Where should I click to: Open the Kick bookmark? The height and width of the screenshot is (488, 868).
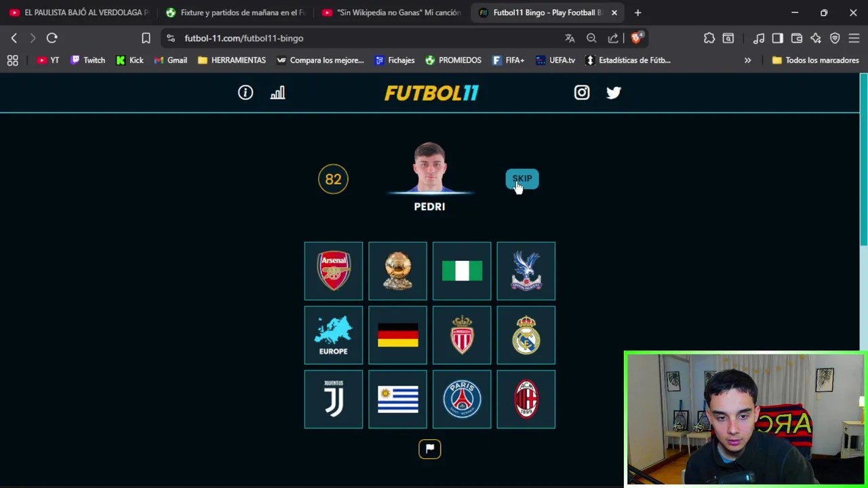pos(130,60)
